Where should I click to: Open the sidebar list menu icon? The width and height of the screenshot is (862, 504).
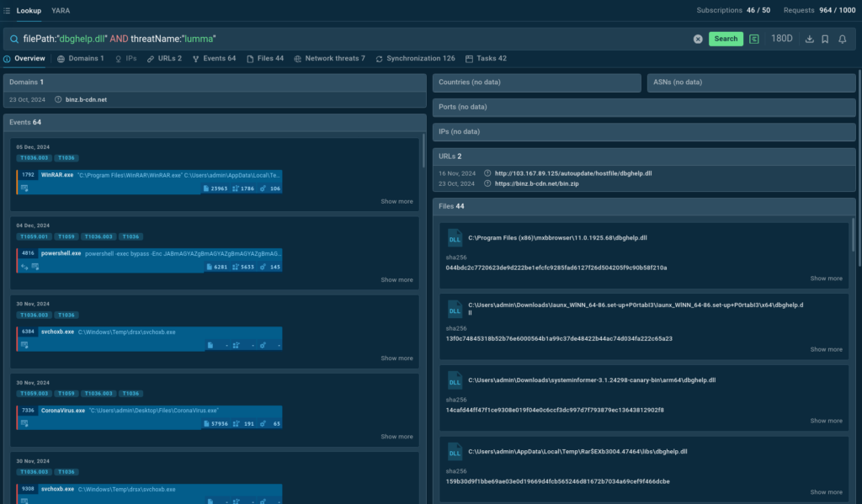[7, 10]
